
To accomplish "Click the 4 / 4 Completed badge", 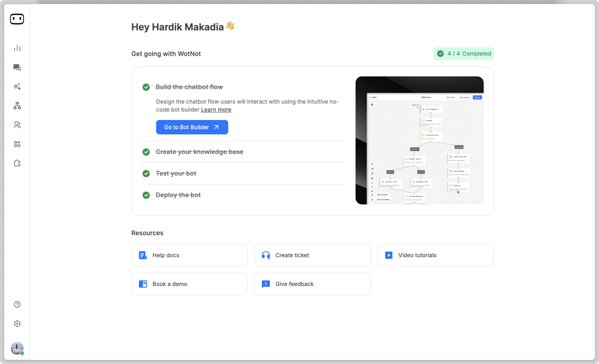I will (x=463, y=54).
